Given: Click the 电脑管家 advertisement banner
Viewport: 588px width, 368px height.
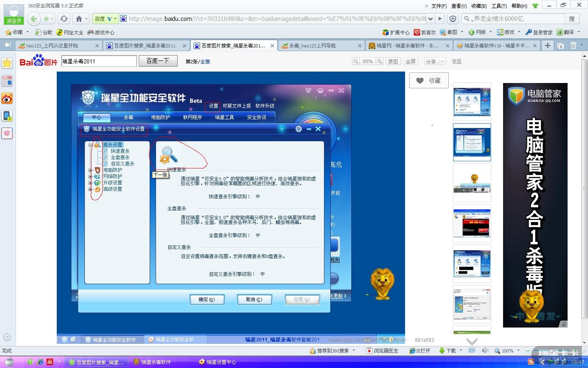Looking at the screenshot, I should [x=535, y=205].
